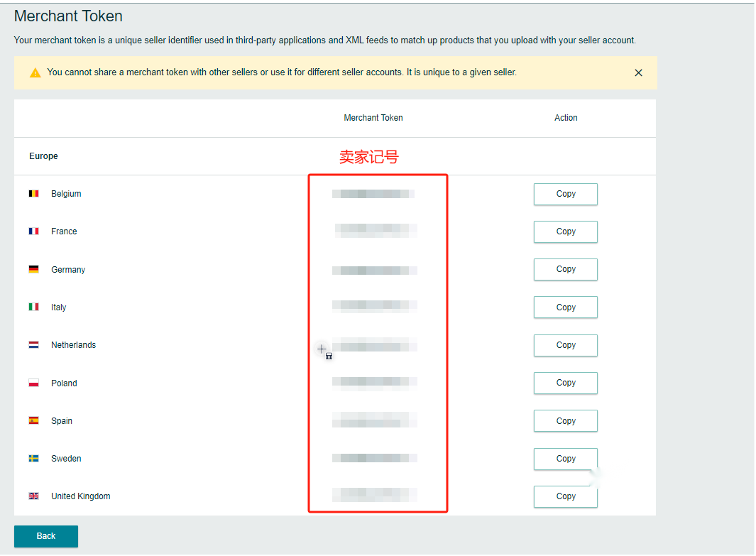Click the blurred Poland token value
The height and width of the screenshot is (556, 756).
point(375,383)
